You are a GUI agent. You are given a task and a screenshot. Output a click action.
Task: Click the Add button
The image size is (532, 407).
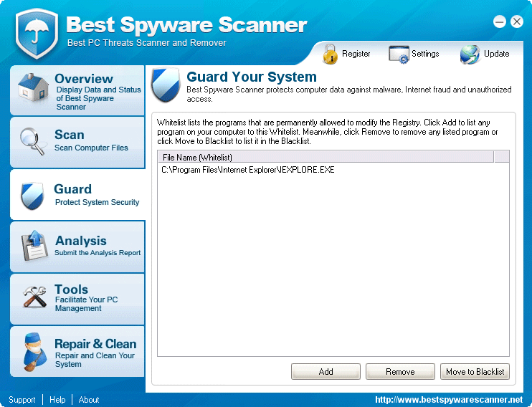326,371
